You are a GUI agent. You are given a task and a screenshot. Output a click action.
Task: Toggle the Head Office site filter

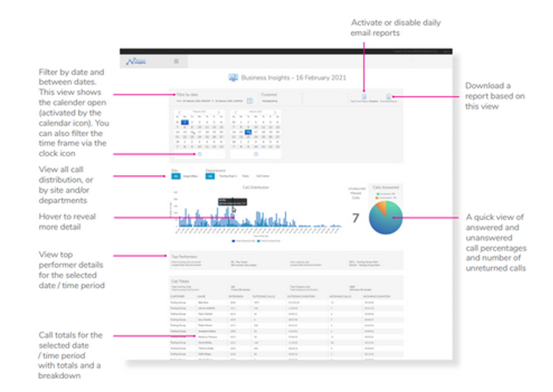190,176
